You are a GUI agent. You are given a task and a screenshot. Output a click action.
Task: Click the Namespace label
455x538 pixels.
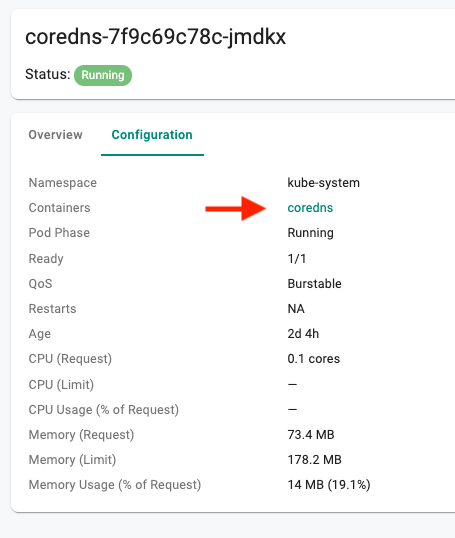click(x=63, y=183)
